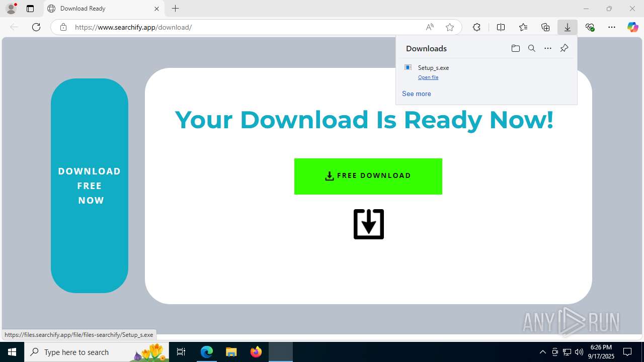Add this page to favorites star
644x362 pixels.
[x=450, y=27]
